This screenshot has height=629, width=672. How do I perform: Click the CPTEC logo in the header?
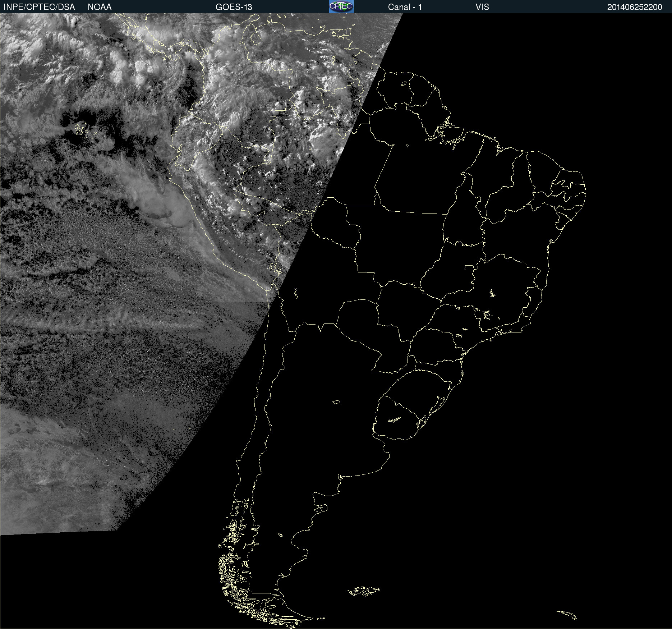341,6
